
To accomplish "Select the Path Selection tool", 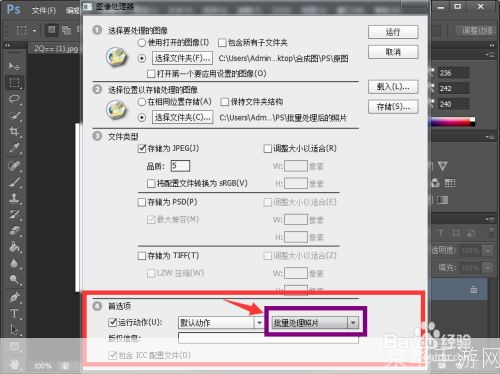I will [14, 330].
